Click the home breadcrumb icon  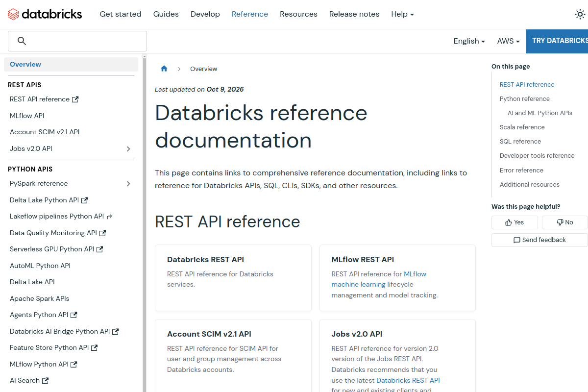pos(164,69)
